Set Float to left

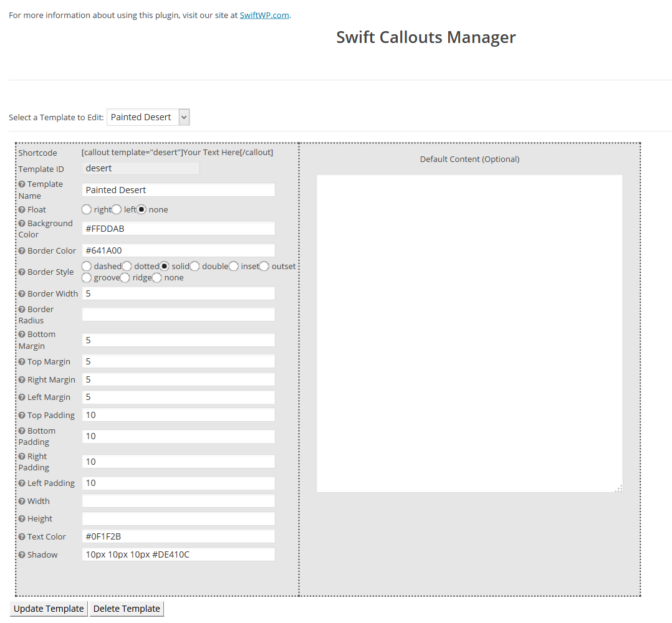coord(117,209)
